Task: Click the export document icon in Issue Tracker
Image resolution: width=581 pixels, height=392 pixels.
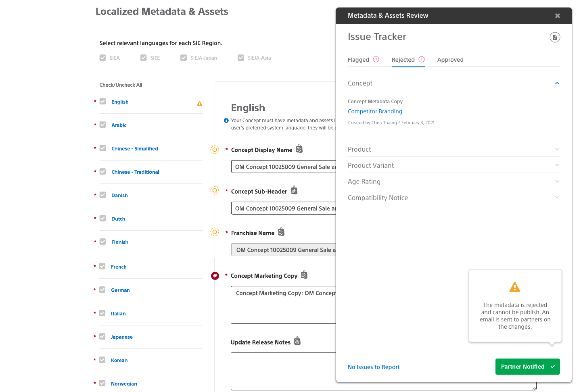Action: coord(555,38)
